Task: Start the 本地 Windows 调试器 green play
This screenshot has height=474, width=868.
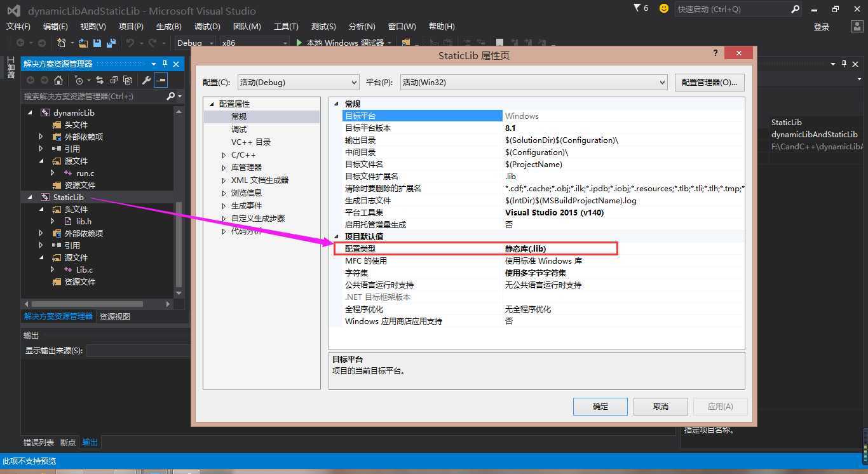Action: click(x=300, y=43)
